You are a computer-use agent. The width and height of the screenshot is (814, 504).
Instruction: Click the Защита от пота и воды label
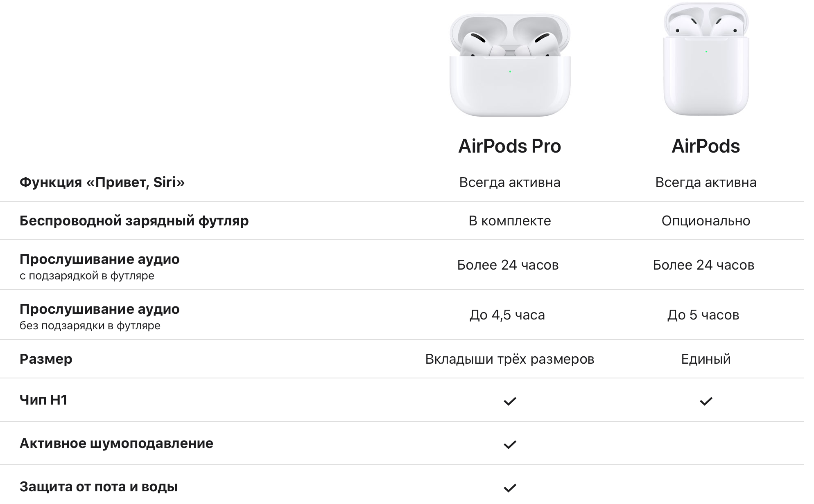click(98, 487)
